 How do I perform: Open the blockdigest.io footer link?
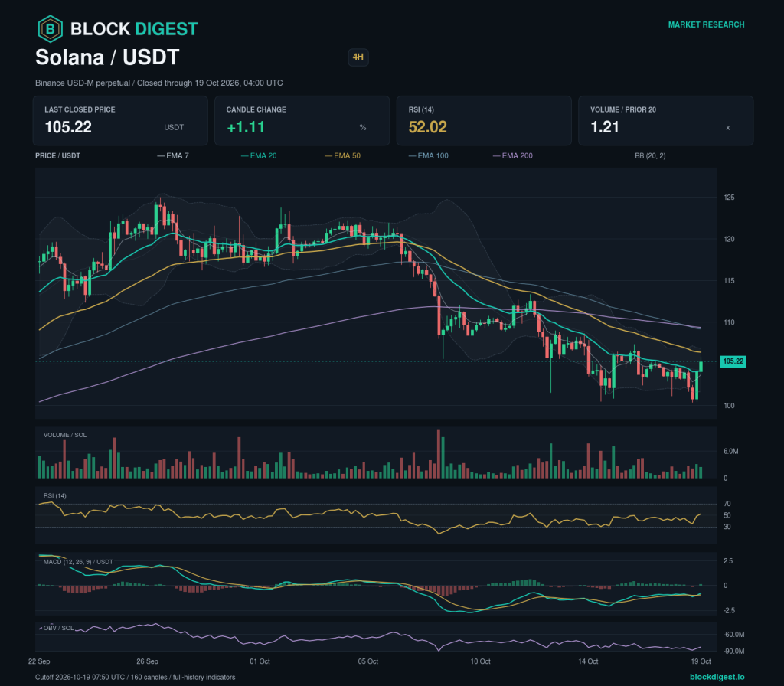point(717,677)
